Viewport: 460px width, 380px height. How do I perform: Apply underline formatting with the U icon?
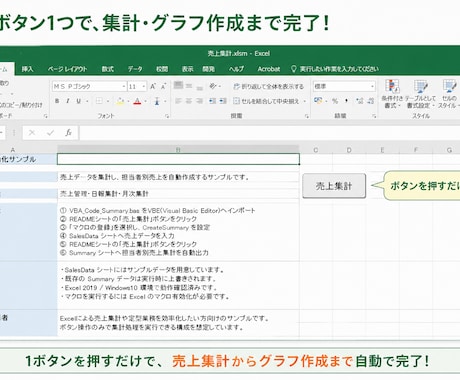(78, 101)
